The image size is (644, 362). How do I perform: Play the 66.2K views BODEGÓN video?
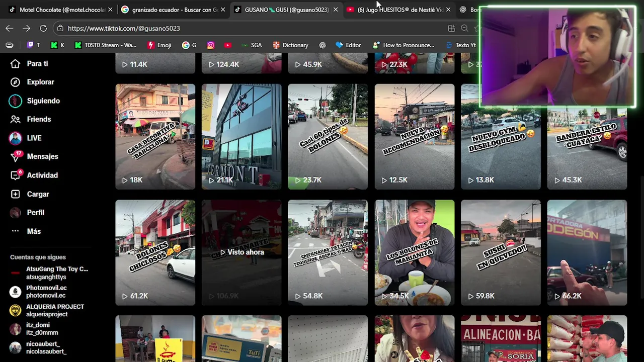pos(587,252)
